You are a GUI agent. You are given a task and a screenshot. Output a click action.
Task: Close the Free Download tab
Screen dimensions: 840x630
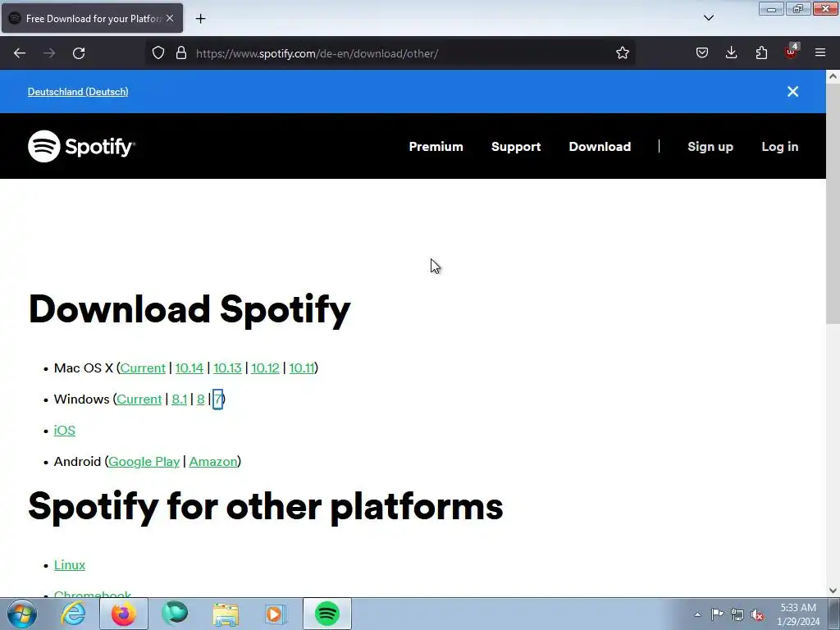click(170, 18)
